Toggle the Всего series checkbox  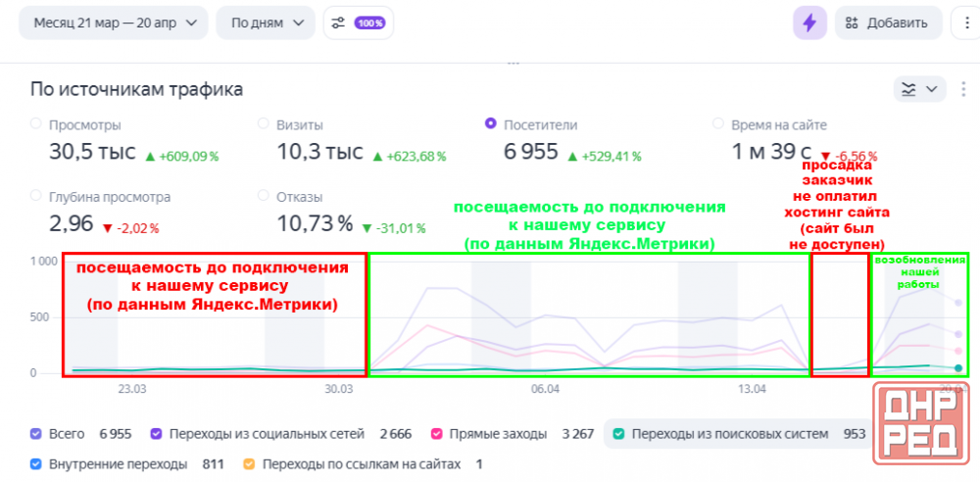click(36, 434)
